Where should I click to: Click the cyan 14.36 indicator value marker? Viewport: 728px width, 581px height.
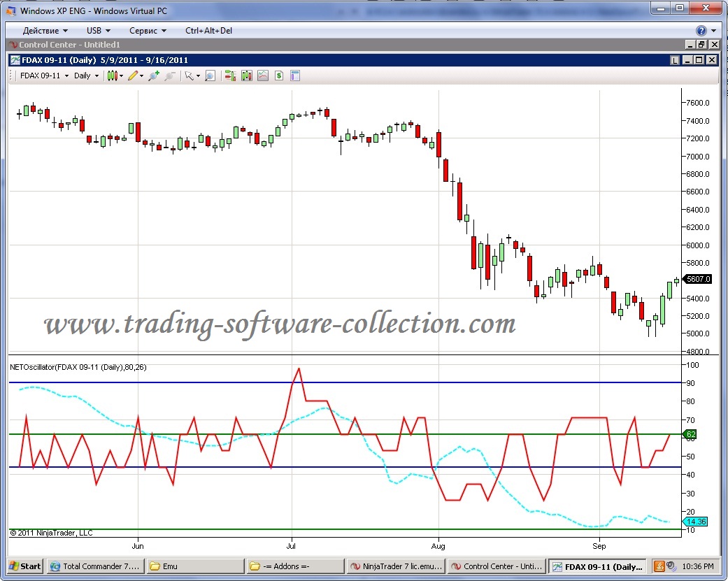tap(696, 522)
